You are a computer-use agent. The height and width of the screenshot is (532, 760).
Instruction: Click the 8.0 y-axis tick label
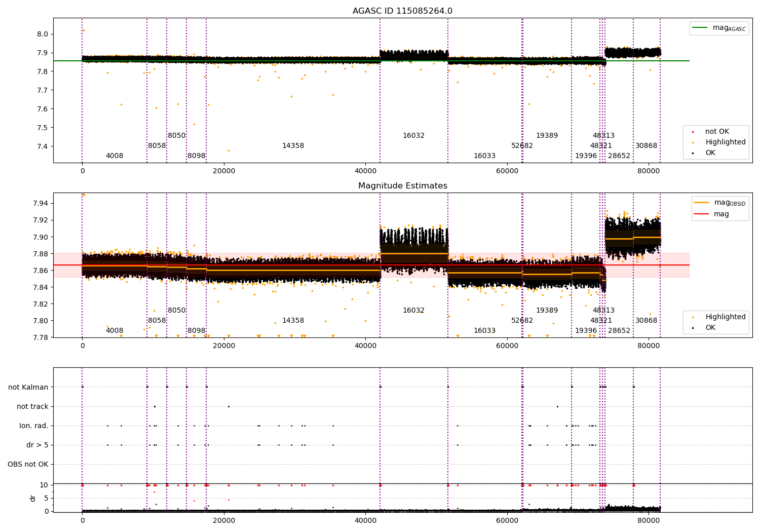pos(43,34)
